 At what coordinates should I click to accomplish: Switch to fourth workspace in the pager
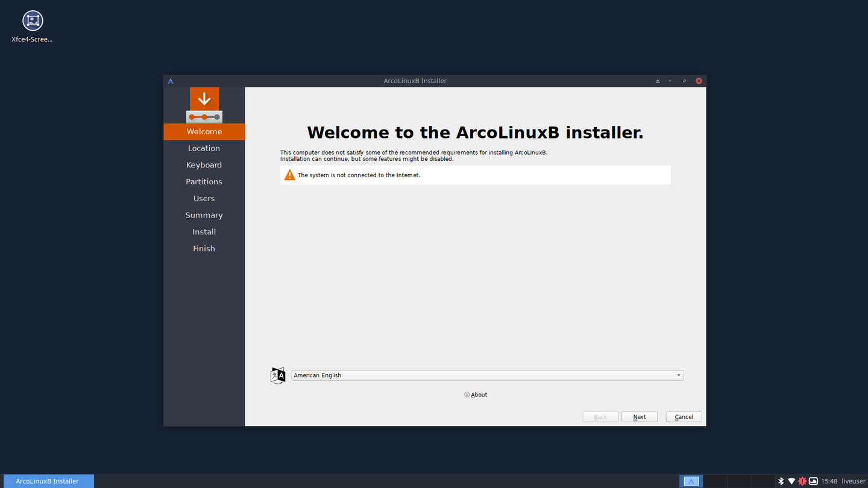coord(762,481)
